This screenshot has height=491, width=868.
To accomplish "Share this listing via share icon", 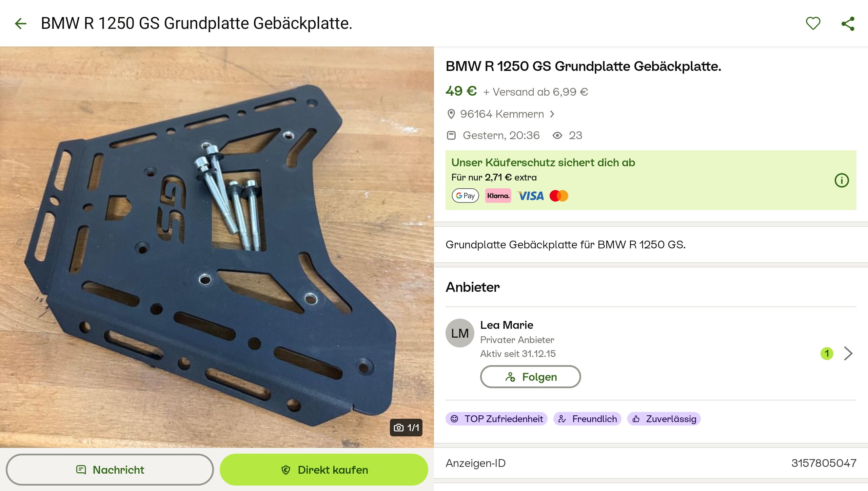I will (848, 23).
